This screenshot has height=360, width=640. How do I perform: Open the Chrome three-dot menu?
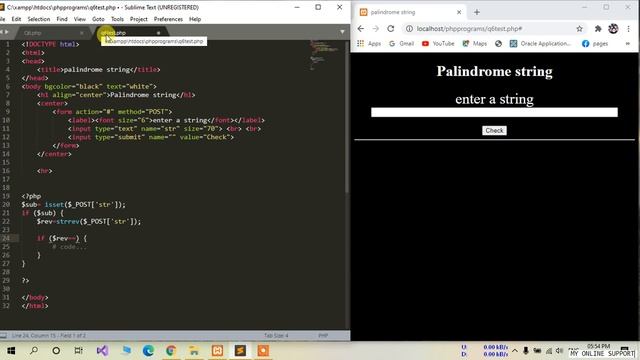click(x=629, y=29)
